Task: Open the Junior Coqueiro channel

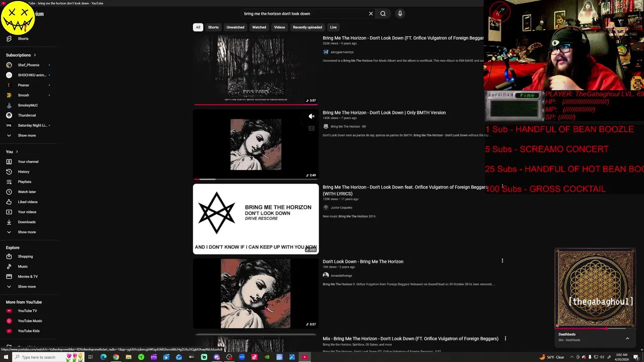Action: tap(341, 208)
